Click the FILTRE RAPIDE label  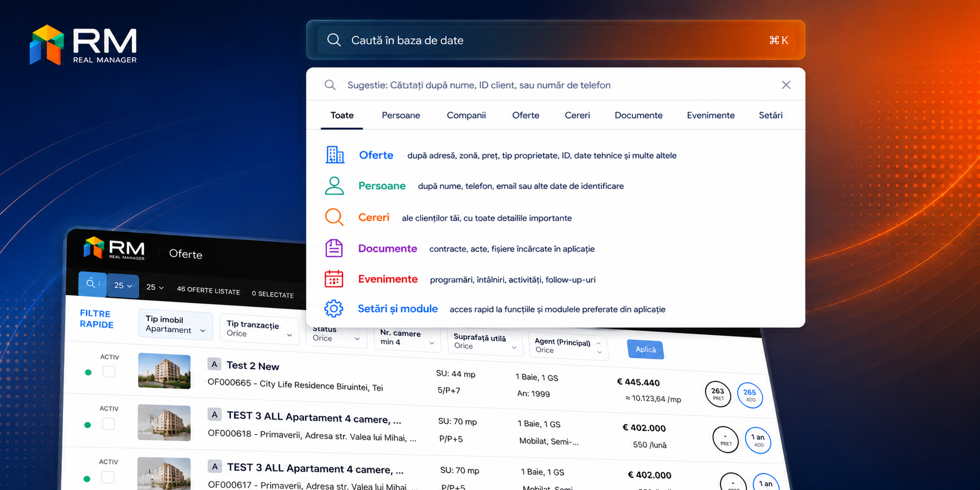point(97,319)
